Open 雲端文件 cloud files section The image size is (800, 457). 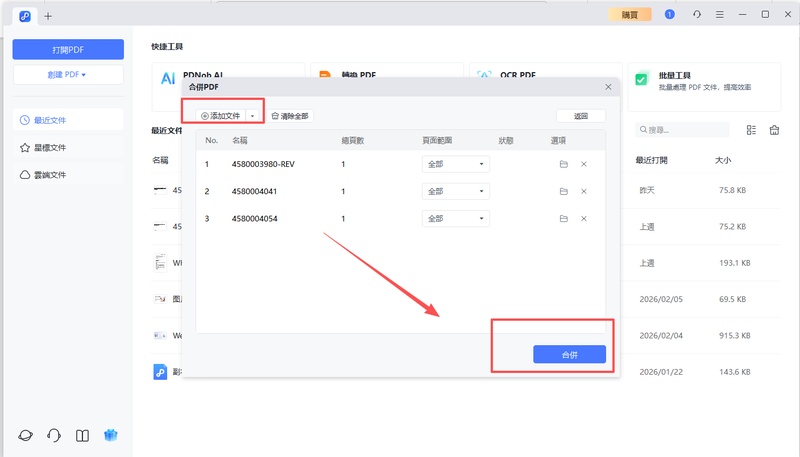point(68,174)
